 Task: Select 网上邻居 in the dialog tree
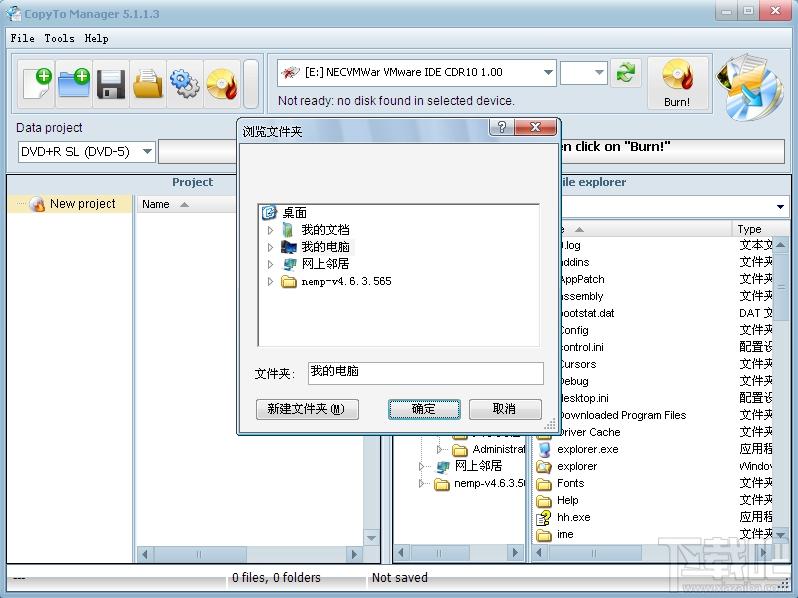[325, 264]
